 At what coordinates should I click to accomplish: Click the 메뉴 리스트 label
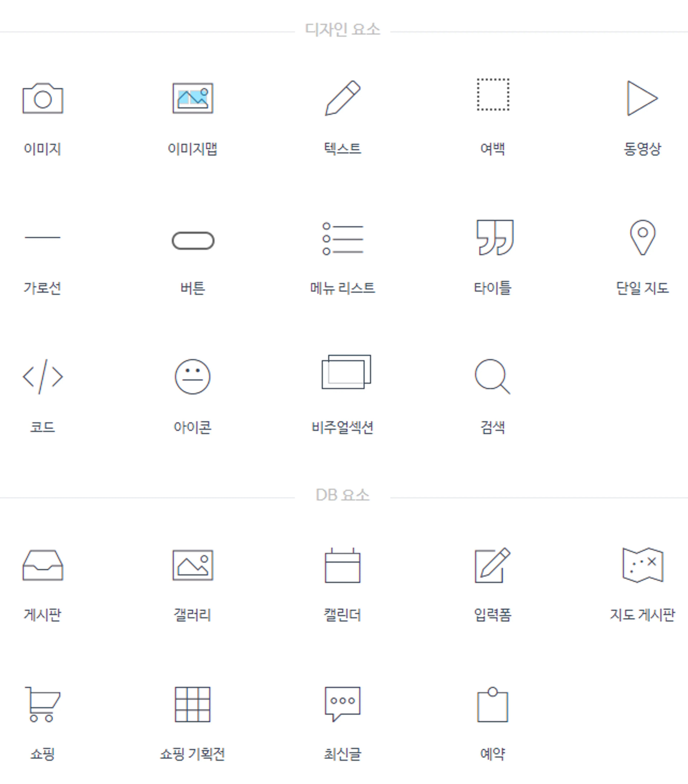click(x=343, y=288)
